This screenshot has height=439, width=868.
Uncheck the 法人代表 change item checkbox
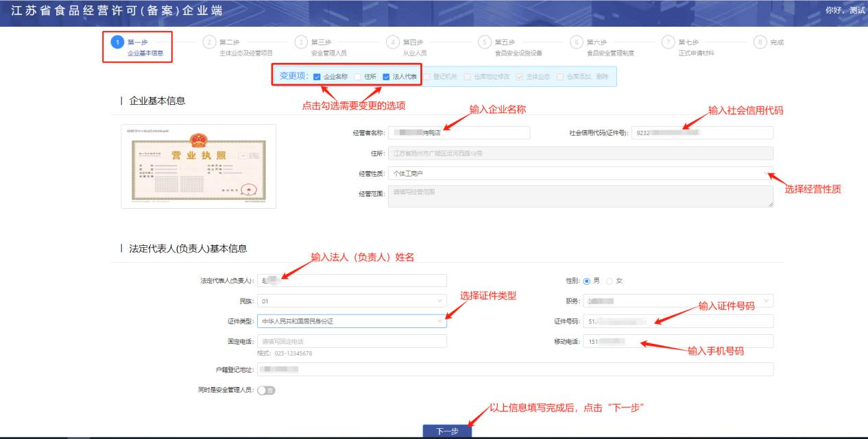click(387, 76)
